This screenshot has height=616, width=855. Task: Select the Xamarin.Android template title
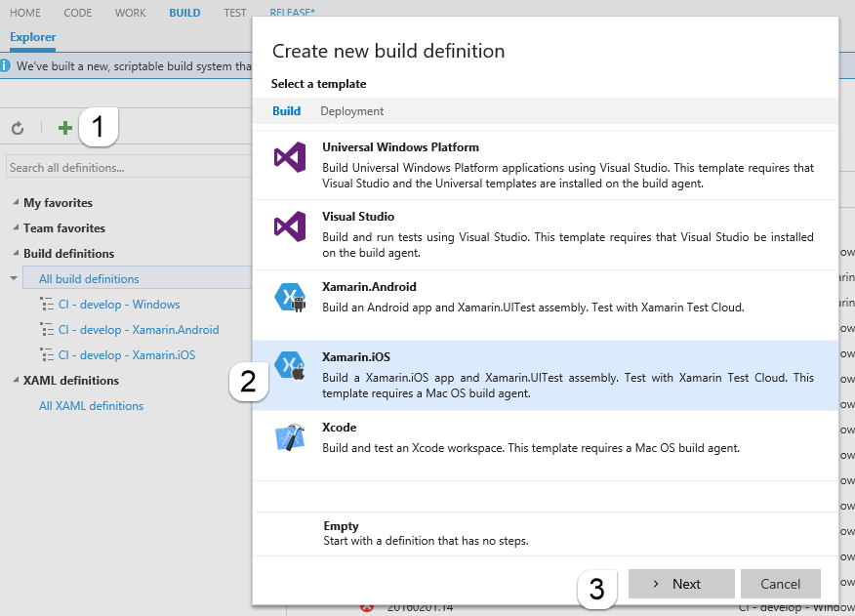click(369, 287)
